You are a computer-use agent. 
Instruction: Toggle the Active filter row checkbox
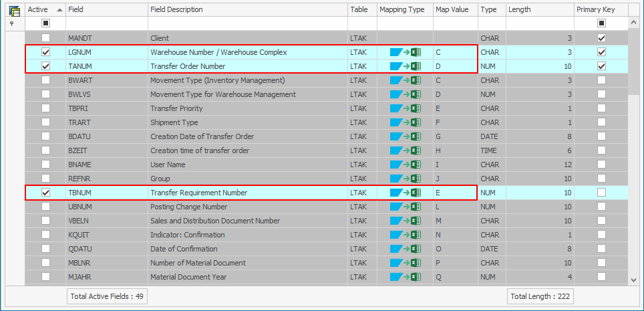coord(46,23)
